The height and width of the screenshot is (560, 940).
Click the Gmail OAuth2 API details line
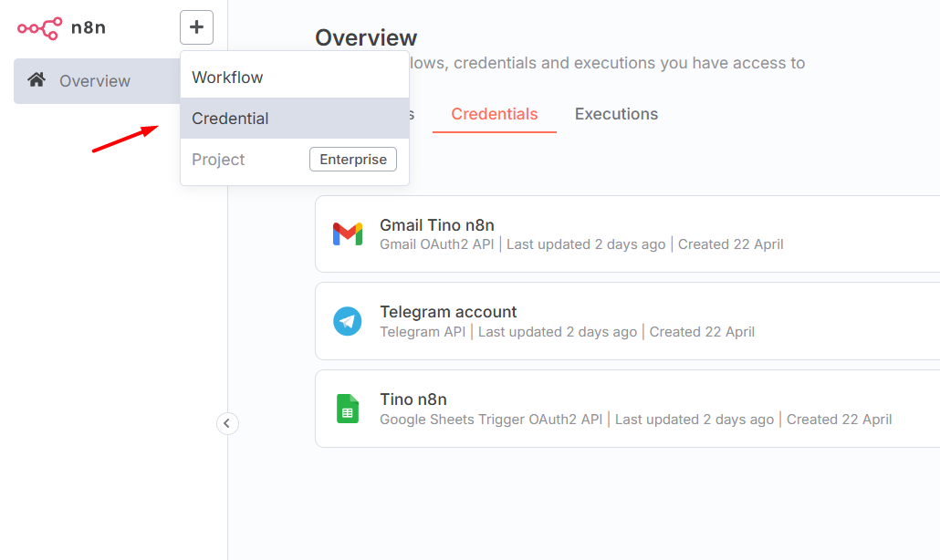(581, 244)
